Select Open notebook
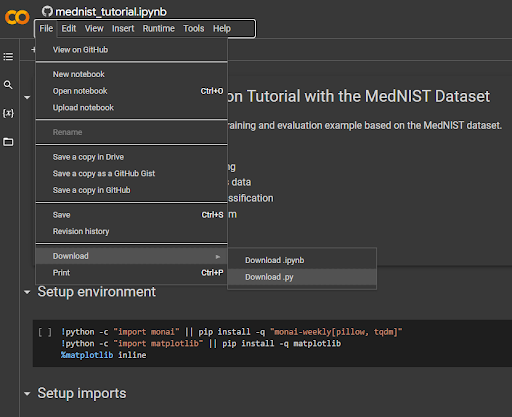512x417 pixels. point(132,91)
